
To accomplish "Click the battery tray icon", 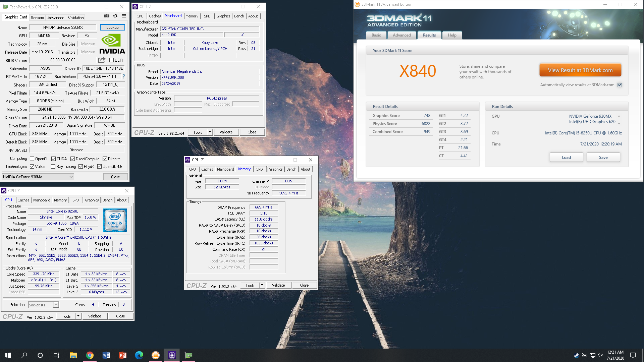I will tap(585, 355).
